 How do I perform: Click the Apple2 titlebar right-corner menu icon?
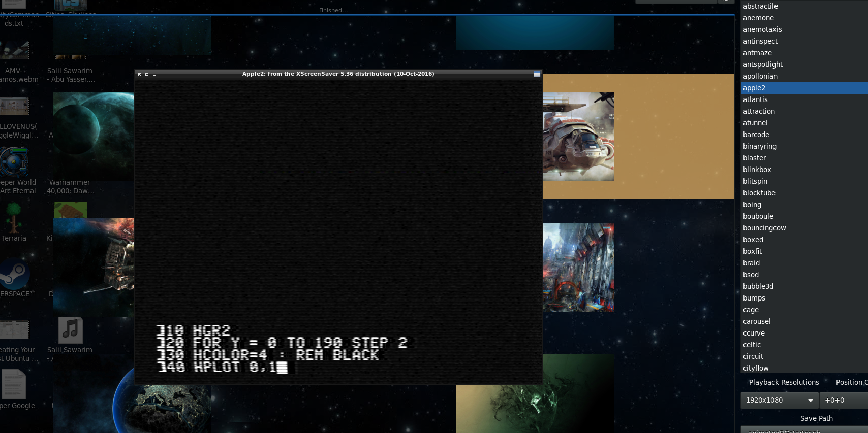(x=537, y=74)
